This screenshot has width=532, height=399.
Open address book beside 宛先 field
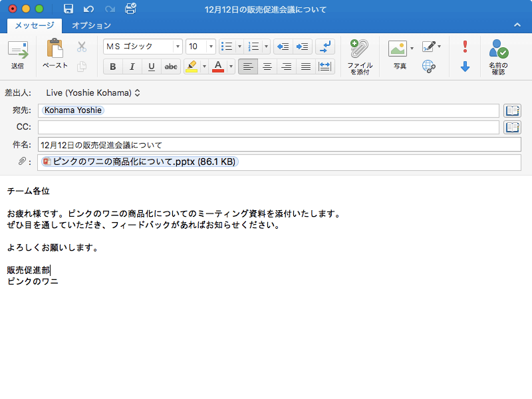512,110
